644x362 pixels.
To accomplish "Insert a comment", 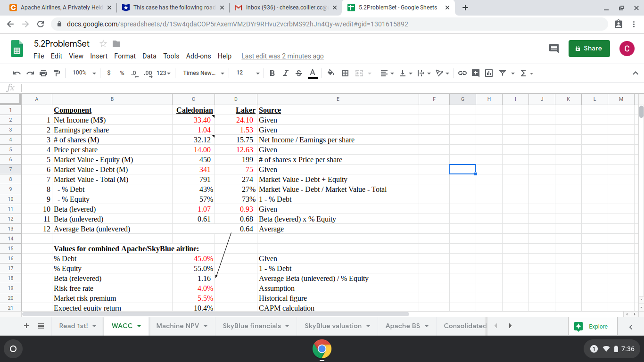I will (x=476, y=73).
